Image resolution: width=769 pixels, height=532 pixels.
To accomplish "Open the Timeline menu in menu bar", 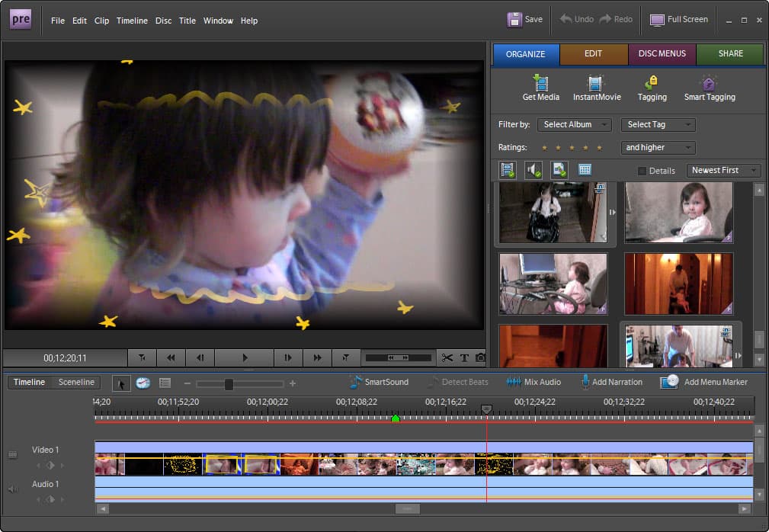I will (133, 21).
